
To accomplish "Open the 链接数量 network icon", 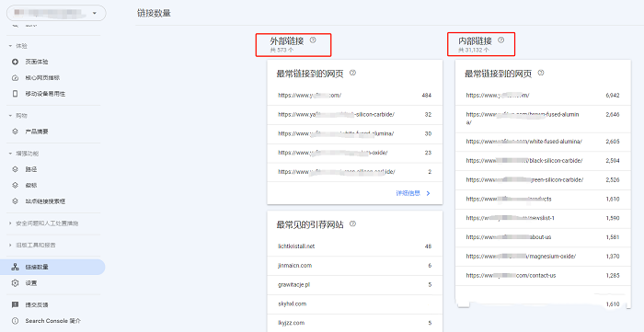I will (x=16, y=267).
